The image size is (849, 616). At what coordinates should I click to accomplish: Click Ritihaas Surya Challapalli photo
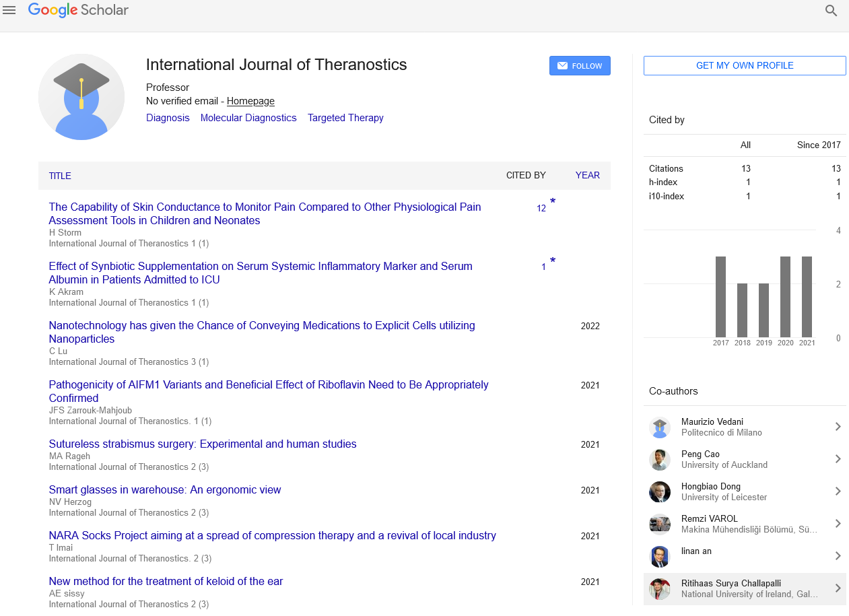pos(660,589)
